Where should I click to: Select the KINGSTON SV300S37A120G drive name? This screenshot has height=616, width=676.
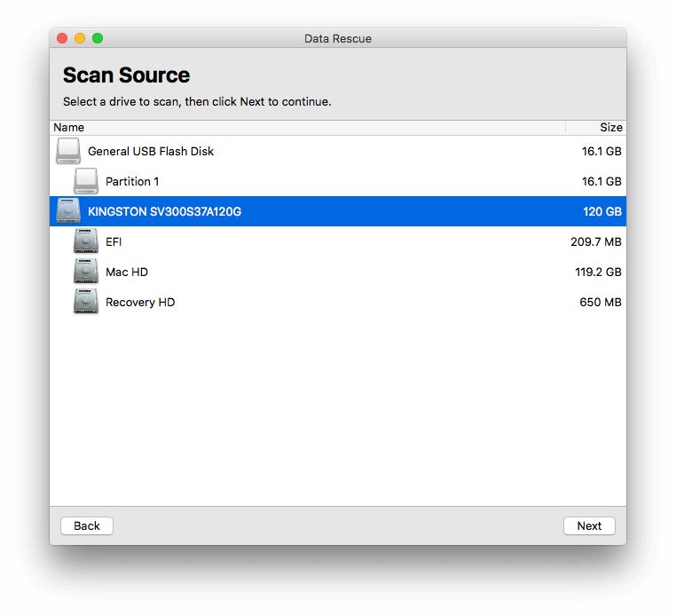pyautogui.click(x=164, y=211)
